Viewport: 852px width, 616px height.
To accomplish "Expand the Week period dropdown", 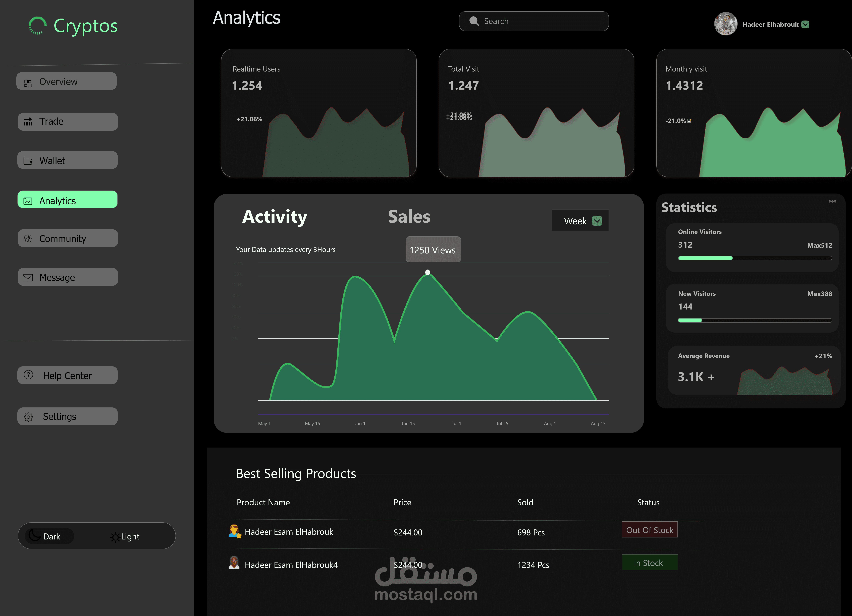I will tap(597, 221).
